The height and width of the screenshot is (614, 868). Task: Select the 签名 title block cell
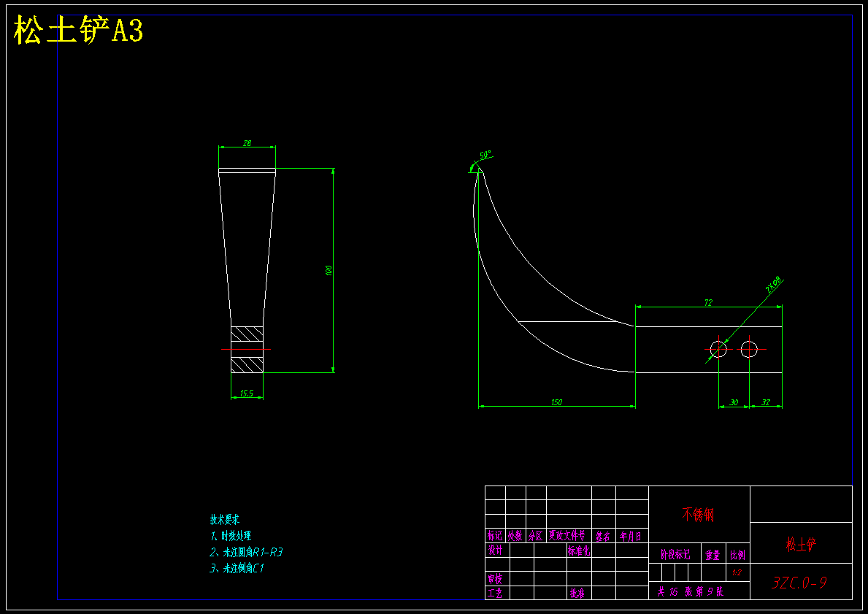[x=603, y=536]
